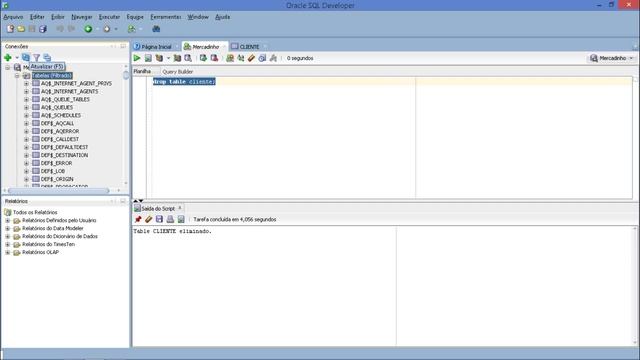Select AQ$_INTERNET_AGENT_PRIVS table in tree
The height and width of the screenshot is (360, 640).
pyautogui.click(x=76, y=83)
